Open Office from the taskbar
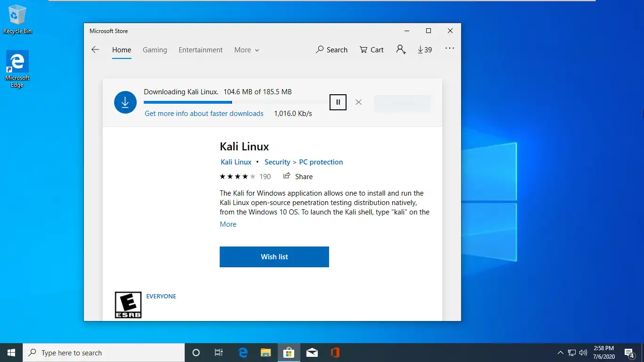 [x=335, y=353]
